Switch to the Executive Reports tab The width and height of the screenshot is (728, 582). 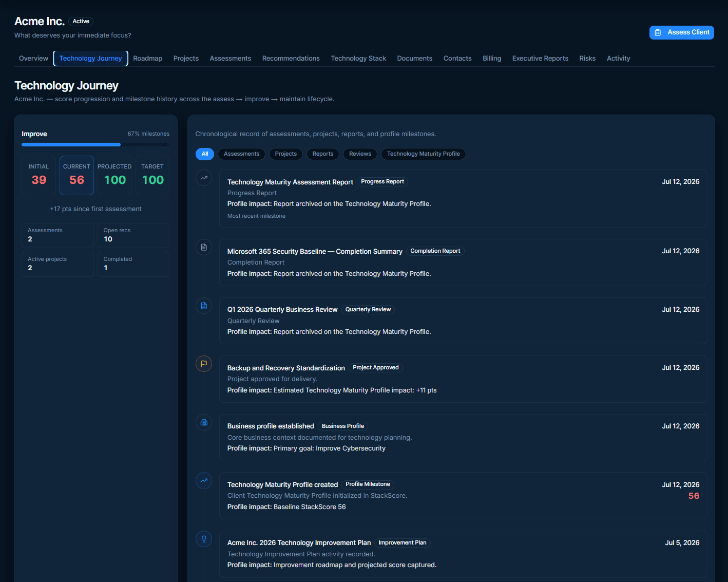[x=540, y=59]
